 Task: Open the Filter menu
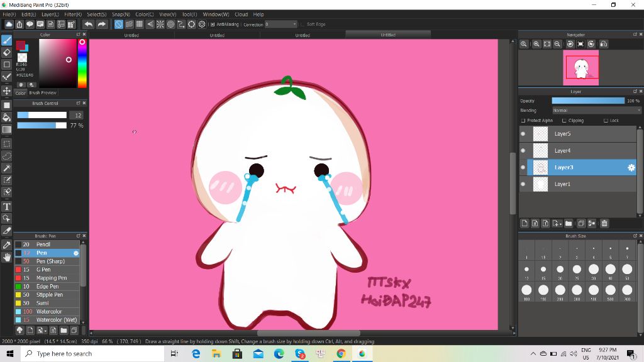pyautogui.click(x=73, y=14)
